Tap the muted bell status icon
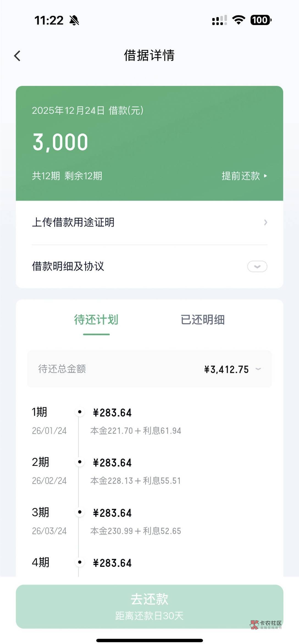Screen dimensions: 299x644 74,20
